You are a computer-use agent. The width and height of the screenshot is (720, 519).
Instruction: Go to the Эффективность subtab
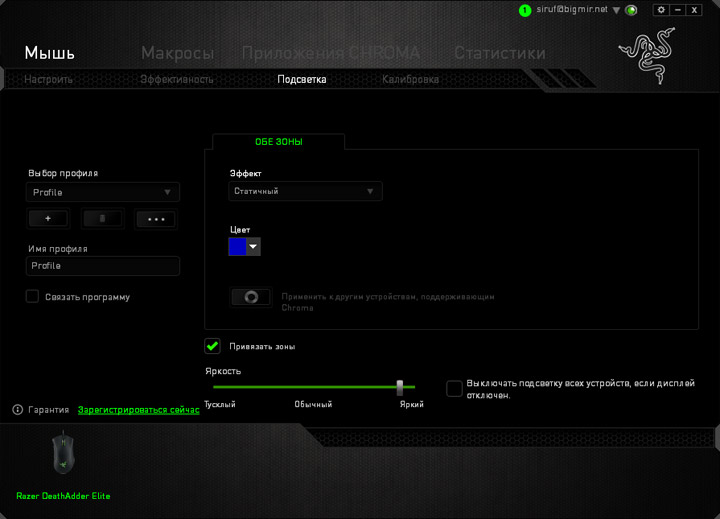[177, 79]
